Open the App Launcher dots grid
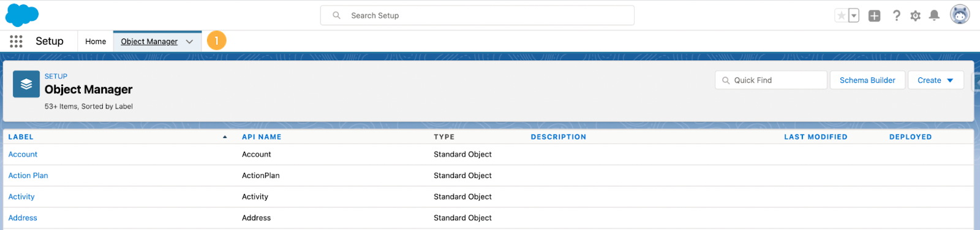 coord(16,41)
